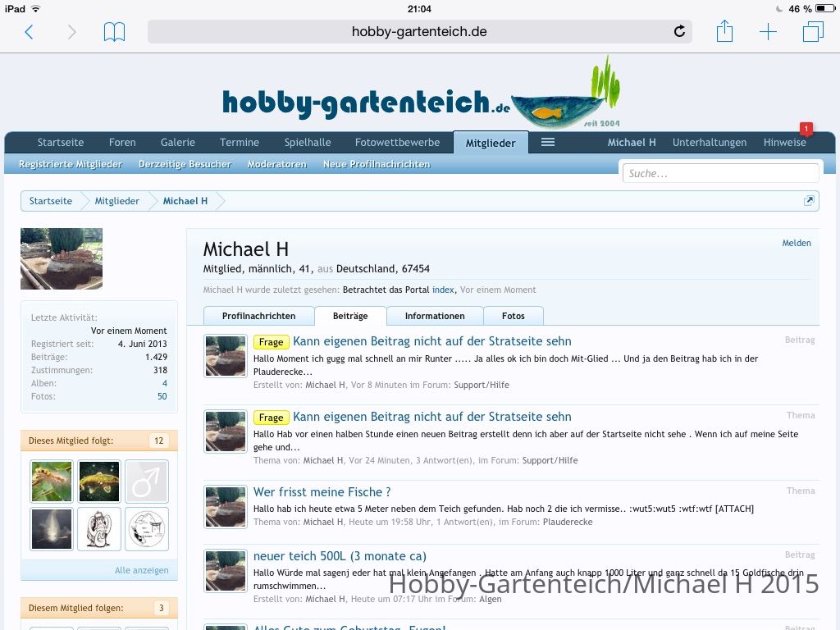Click Mitglieder in the breadcrumb

(116, 201)
